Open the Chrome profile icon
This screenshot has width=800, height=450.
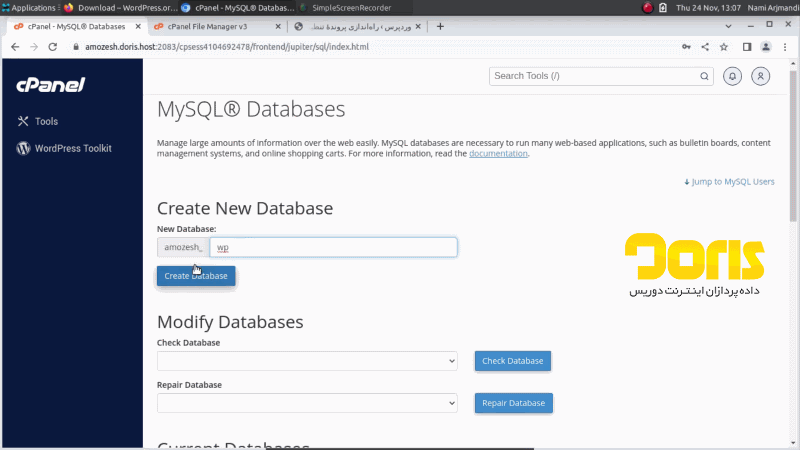[x=766, y=47]
